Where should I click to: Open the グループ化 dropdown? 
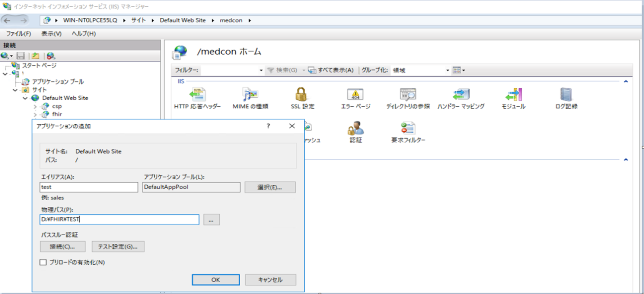point(447,70)
